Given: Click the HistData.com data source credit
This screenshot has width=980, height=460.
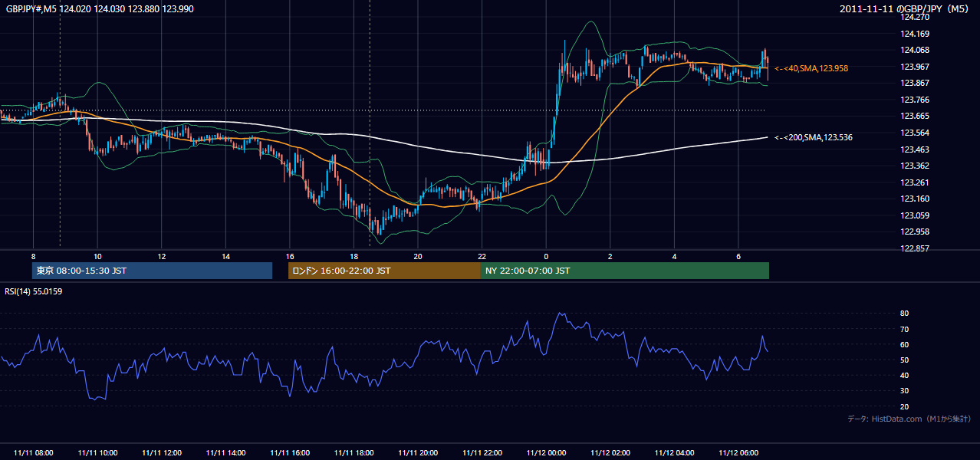Looking at the screenshot, I should 909,419.
